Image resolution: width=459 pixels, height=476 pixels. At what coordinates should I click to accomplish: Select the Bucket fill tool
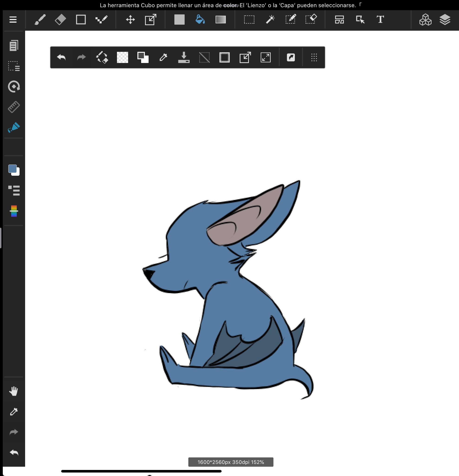pos(200,20)
